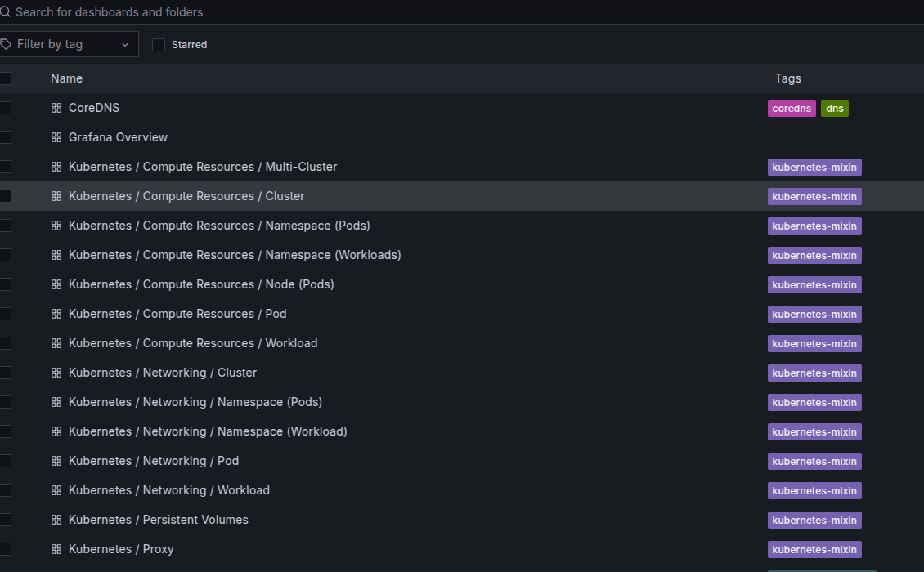Click dashboard icon for Compute Resources / Workload

click(x=56, y=343)
